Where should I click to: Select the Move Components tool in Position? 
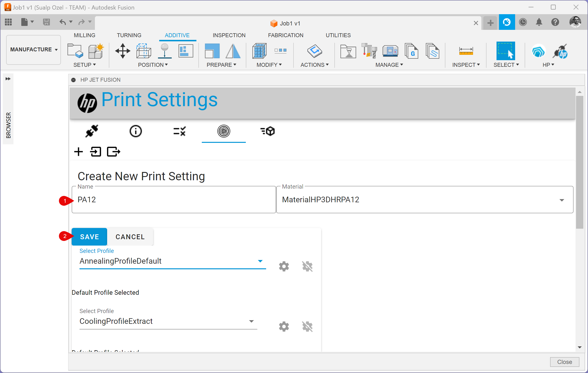click(x=123, y=51)
